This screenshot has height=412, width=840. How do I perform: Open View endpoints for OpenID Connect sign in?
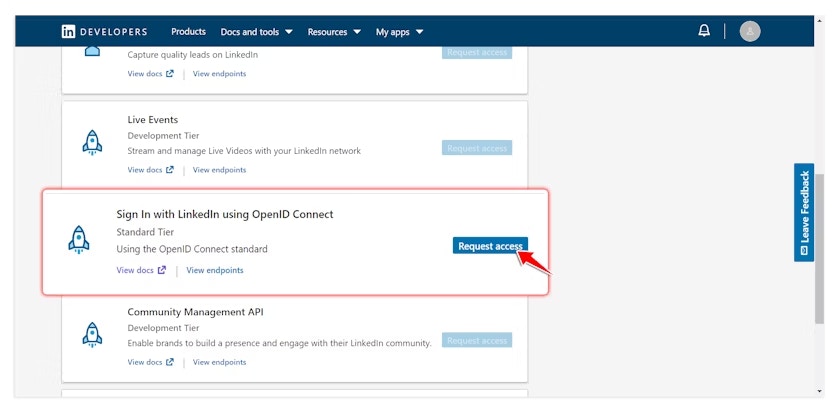pyautogui.click(x=215, y=270)
